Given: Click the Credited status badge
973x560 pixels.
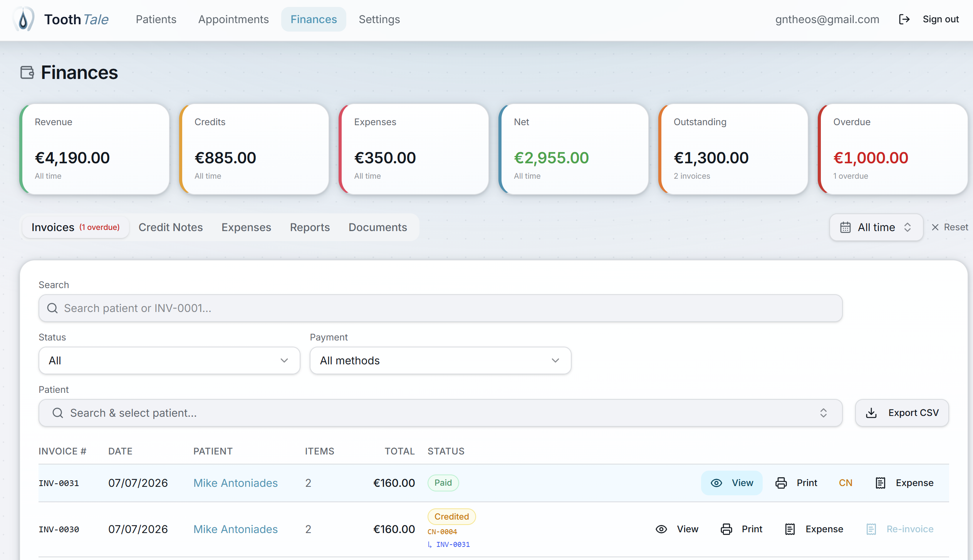Looking at the screenshot, I should point(451,516).
